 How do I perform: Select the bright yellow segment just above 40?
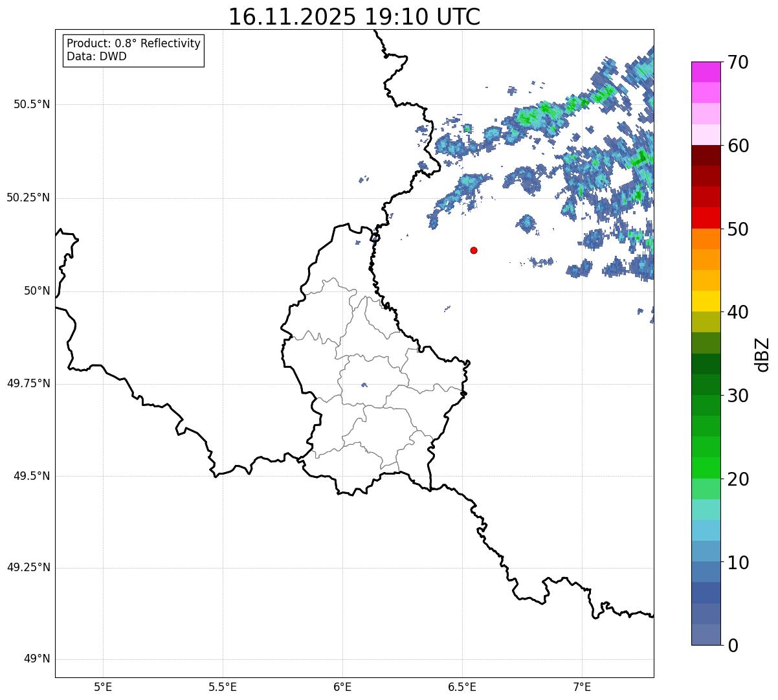(x=706, y=301)
